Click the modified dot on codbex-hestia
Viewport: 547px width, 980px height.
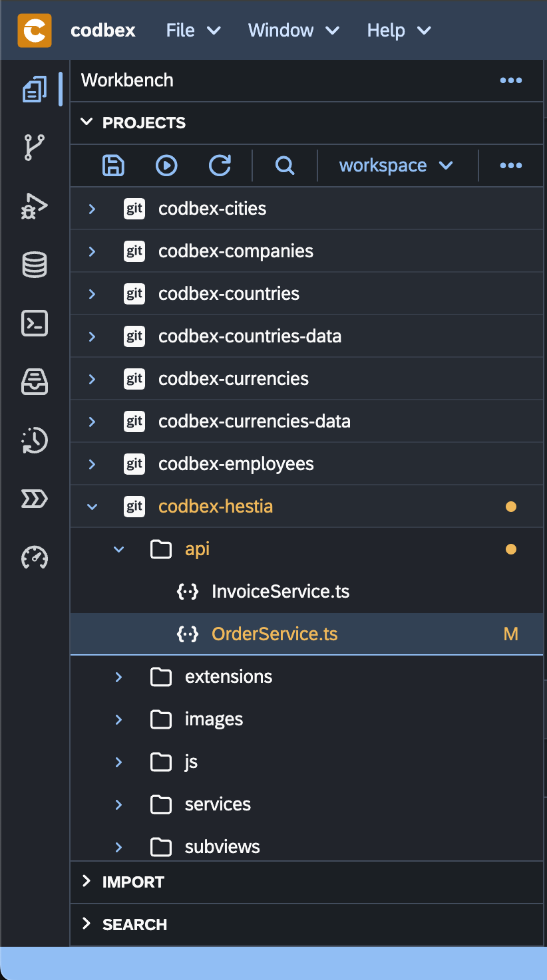[x=511, y=507]
